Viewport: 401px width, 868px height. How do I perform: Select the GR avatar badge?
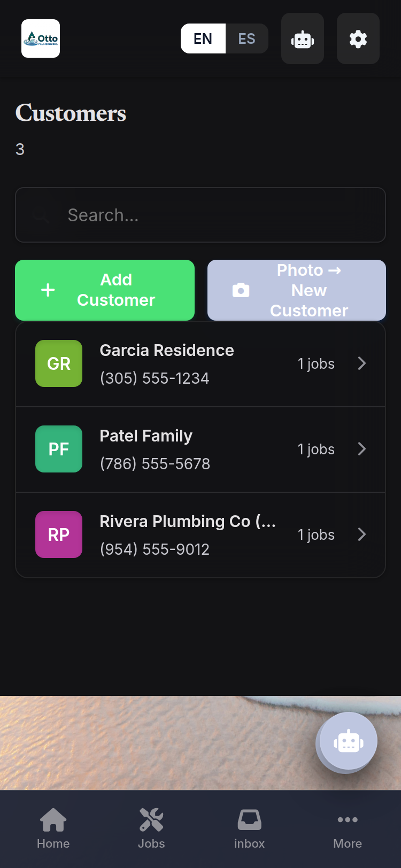[59, 363]
